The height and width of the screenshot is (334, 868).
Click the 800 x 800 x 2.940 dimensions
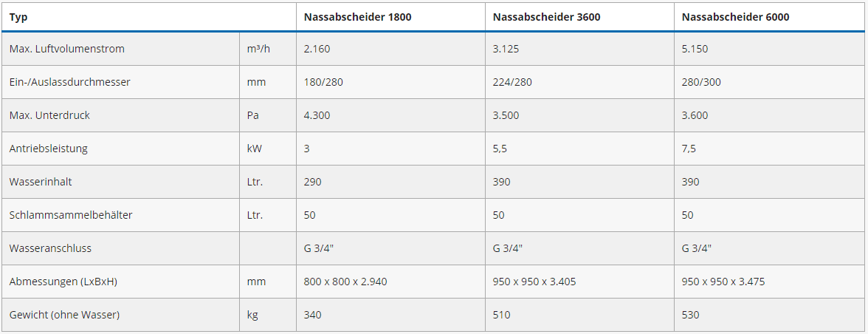(x=345, y=282)
